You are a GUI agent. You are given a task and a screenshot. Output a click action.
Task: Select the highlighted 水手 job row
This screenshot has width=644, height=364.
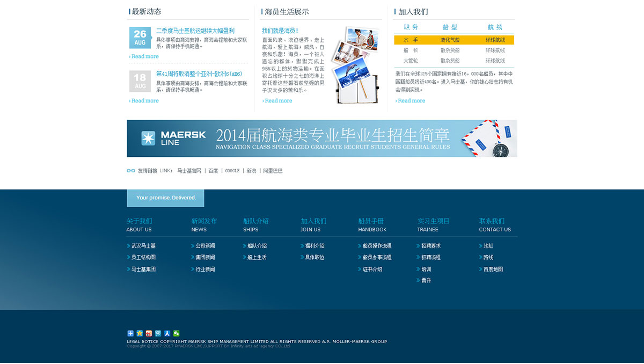click(x=454, y=40)
